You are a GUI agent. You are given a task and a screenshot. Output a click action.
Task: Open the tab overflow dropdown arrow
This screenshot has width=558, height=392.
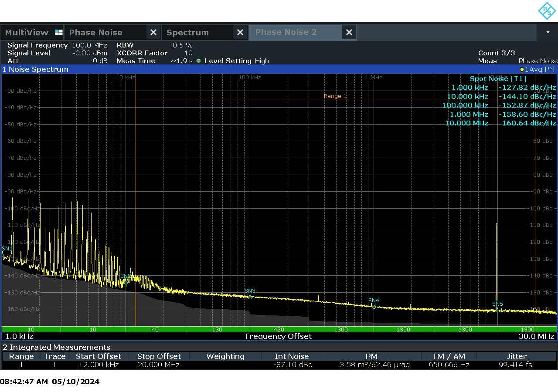[x=547, y=32]
